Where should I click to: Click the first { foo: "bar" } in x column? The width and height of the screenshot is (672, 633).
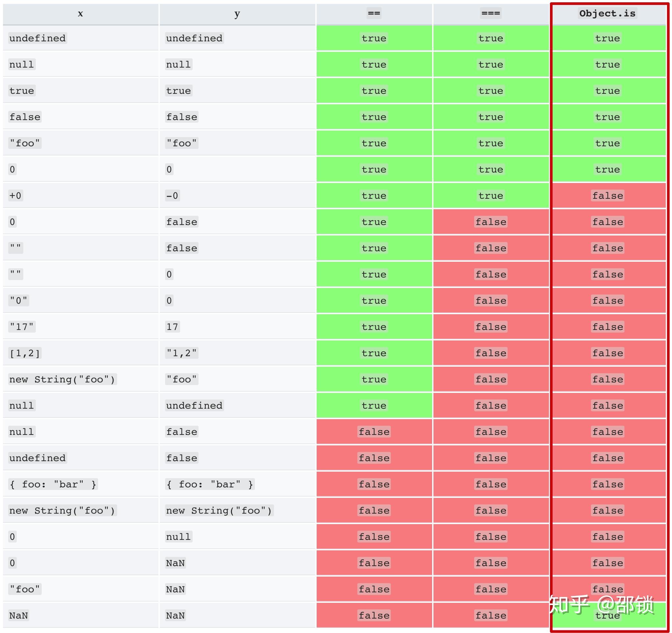(x=53, y=484)
